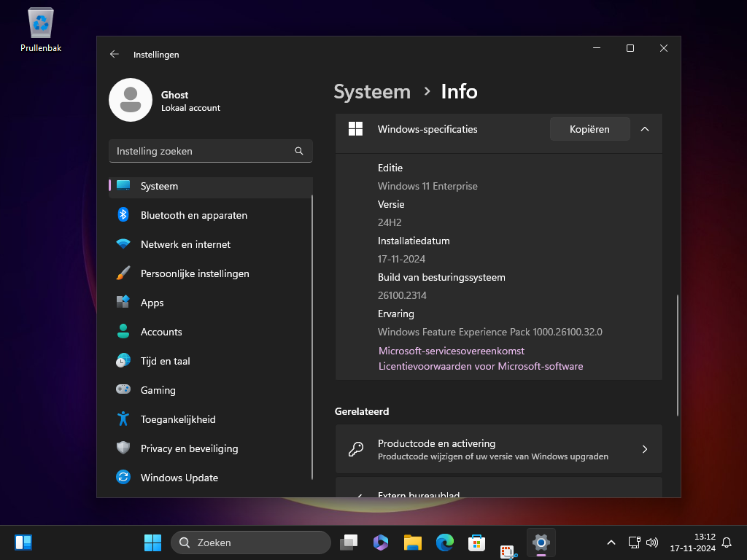
Task: Click the Windows logo in Windows-specificaties header
Action: coord(355,129)
